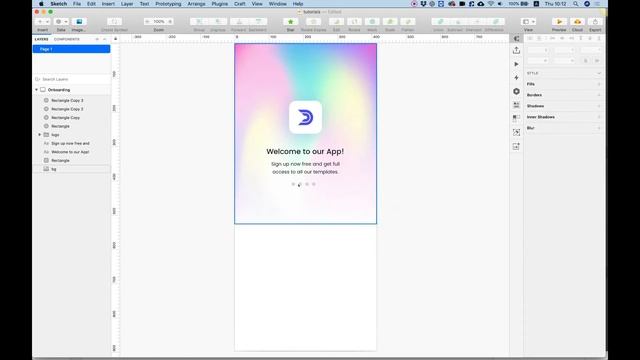Image resolution: width=640 pixels, height=360 pixels.
Task: Click the Data toolbar button
Action: (x=61, y=22)
